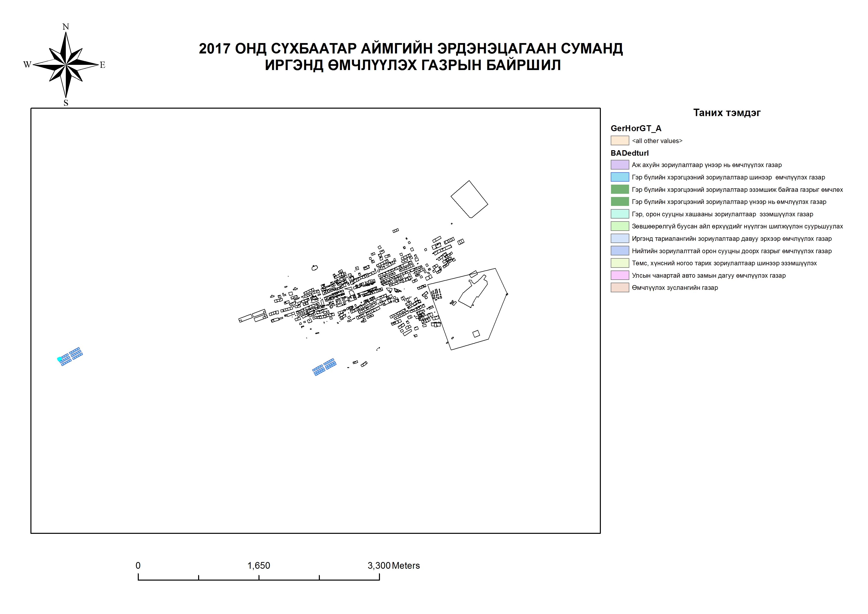Click the title line 'ИРГЭНД ӨМЧЛҮҮЛЭХ ГАЗРЫН БАЙРШИЛ'
Screen dimensions: 868x614
tap(412, 65)
